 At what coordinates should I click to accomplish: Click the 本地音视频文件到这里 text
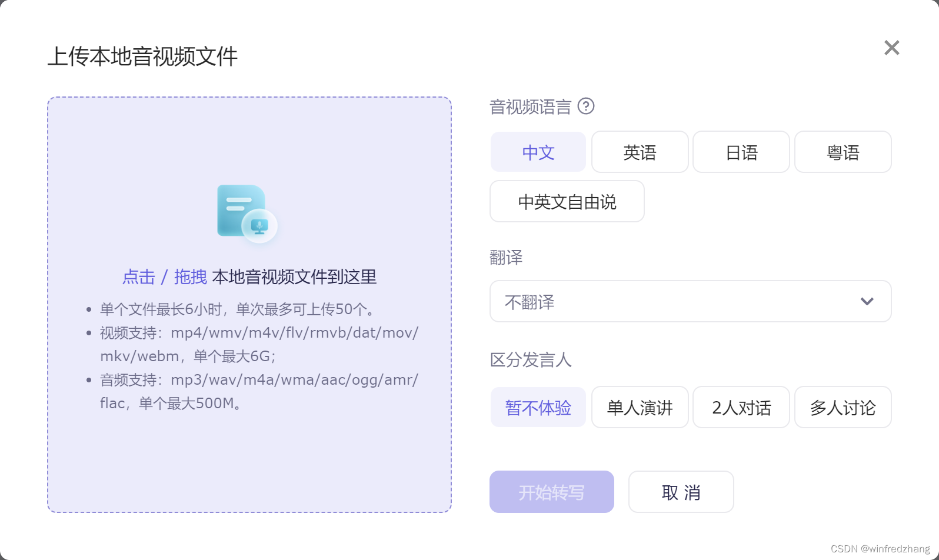[x=294, y=276]
